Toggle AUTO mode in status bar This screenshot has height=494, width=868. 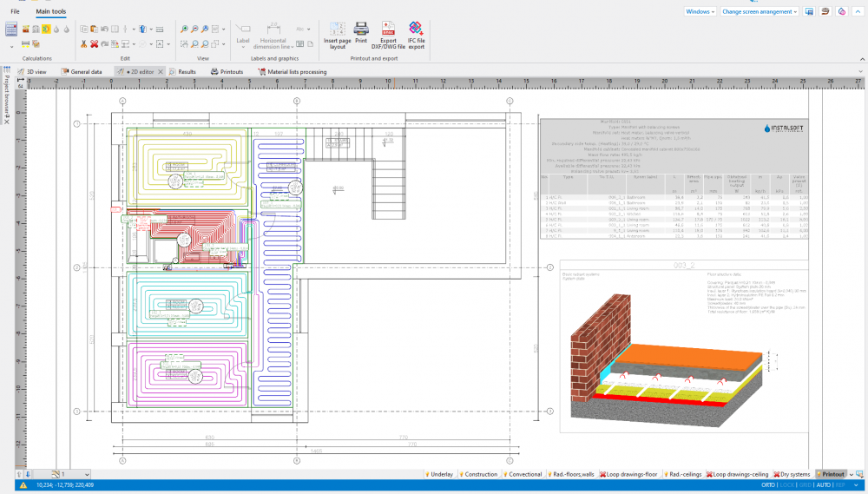point(825,485)
